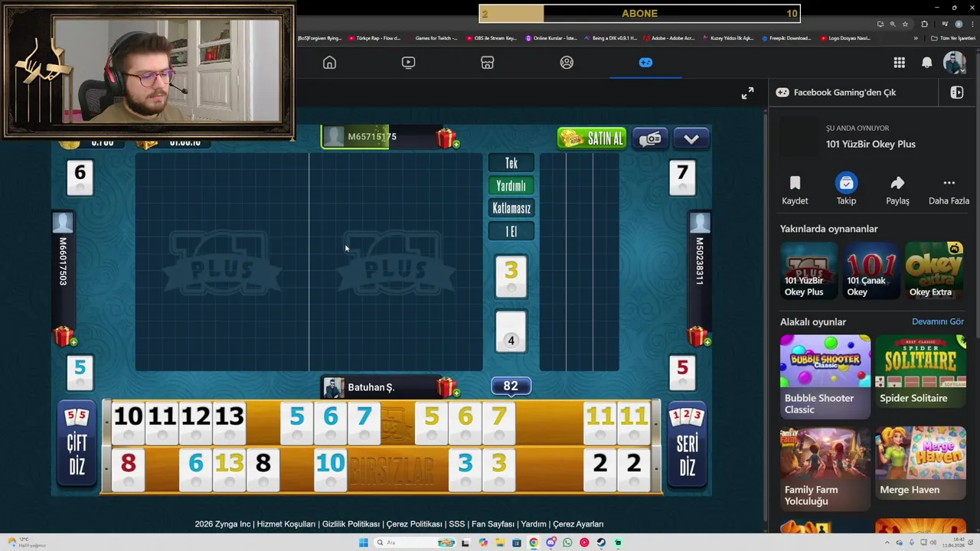Image resolution: width=980 pixels, height=551 pixels.
Task: Click the Paylaş share arrow
Action: click(897, 183)
